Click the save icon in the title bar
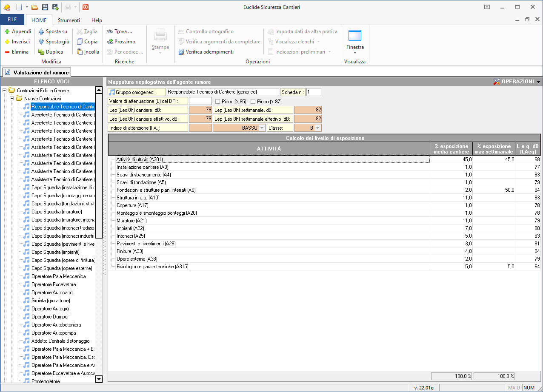The image size is (543, 392). pyautogui.click(x=45, y=7)
